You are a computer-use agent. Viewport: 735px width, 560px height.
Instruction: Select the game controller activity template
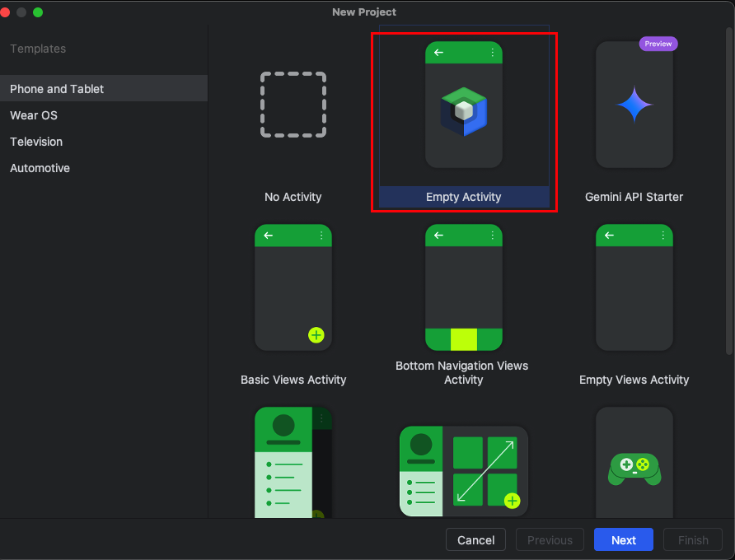pyautogui.click(x=634, y=465)
